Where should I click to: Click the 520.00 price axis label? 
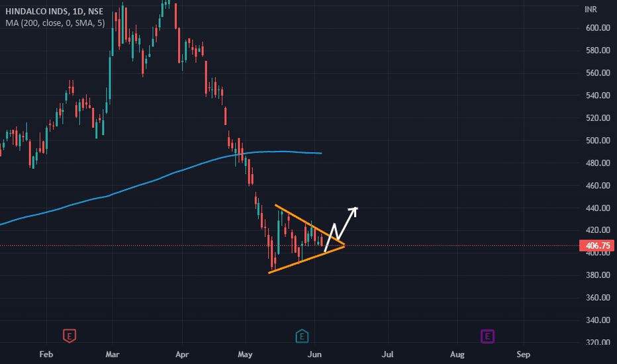click(x=598, y=118)
